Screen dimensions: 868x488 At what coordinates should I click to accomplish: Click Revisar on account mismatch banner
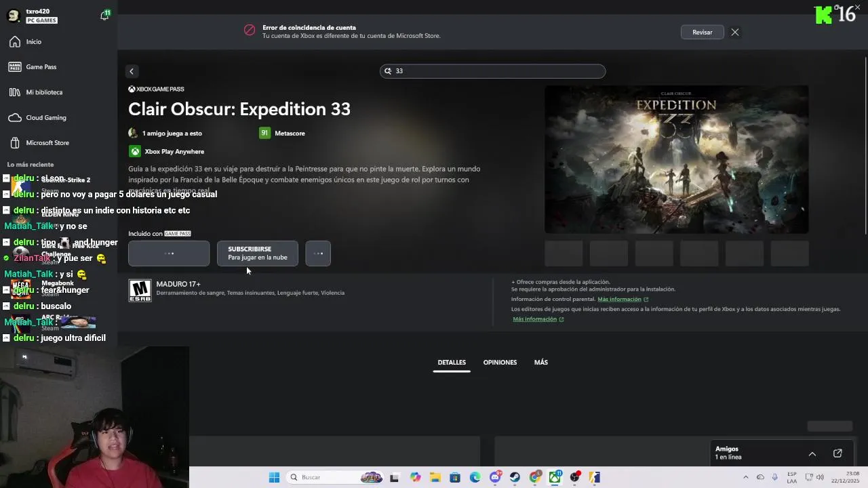[x=703, y=32]
